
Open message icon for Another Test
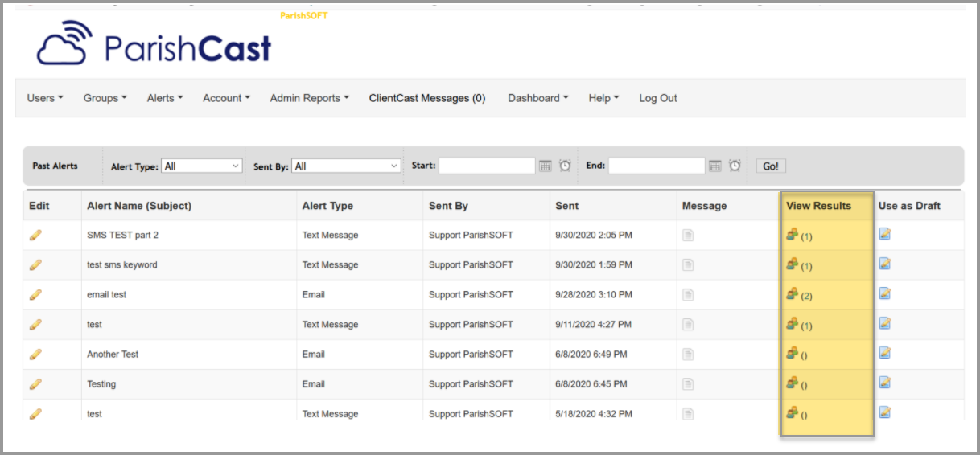pyautogui.click(x=688, y=354)
